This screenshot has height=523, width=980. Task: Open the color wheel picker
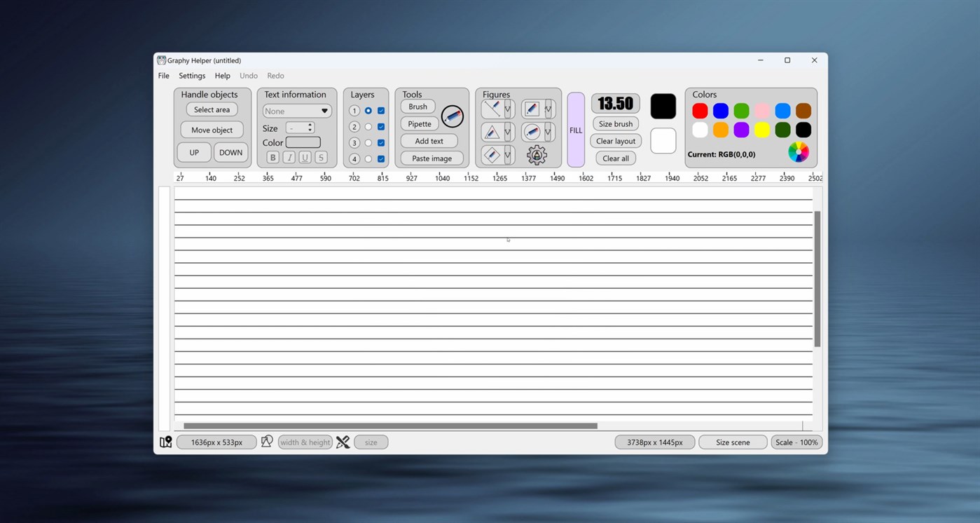pyautogui.click(x=798, y=151)
